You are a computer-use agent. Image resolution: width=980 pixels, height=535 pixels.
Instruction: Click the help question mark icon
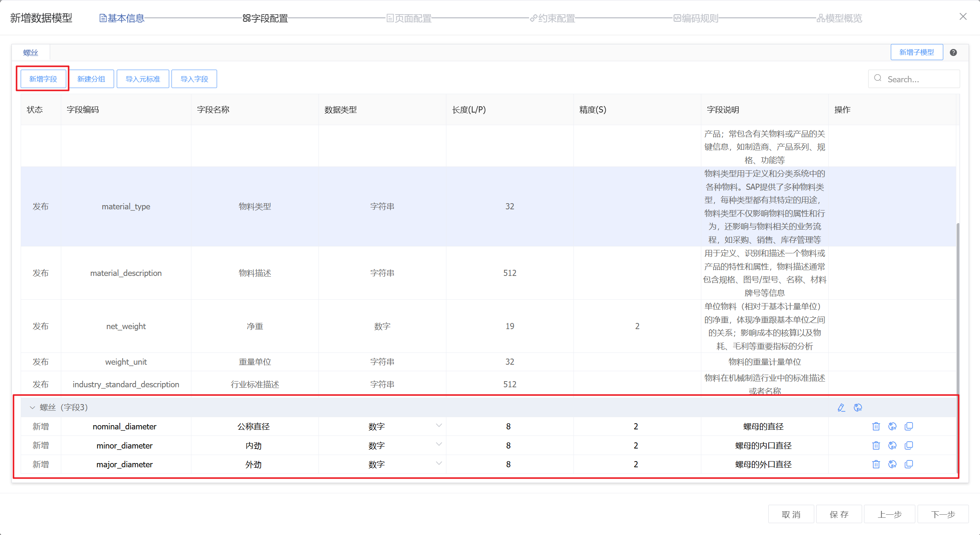point(953,52)
